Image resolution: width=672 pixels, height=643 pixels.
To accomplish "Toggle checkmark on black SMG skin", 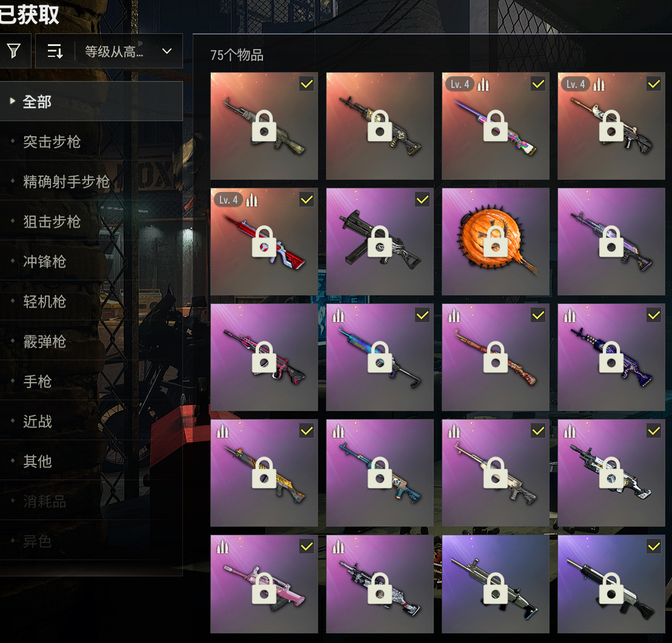I will (x=422, y=200).
